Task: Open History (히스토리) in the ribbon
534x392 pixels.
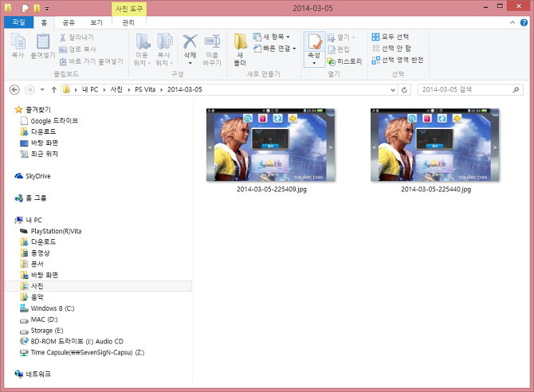Action: 344,61
